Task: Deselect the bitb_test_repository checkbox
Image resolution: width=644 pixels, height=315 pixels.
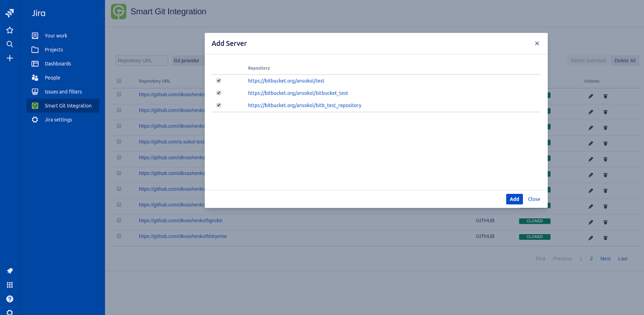Action: tap(219, 105)
